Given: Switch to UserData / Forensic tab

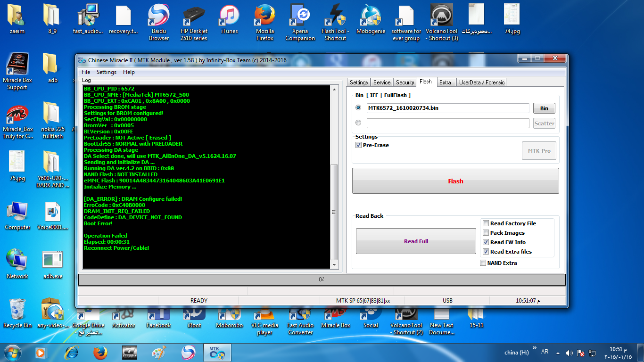Looking at the screenshot, I should pos(482,82).
